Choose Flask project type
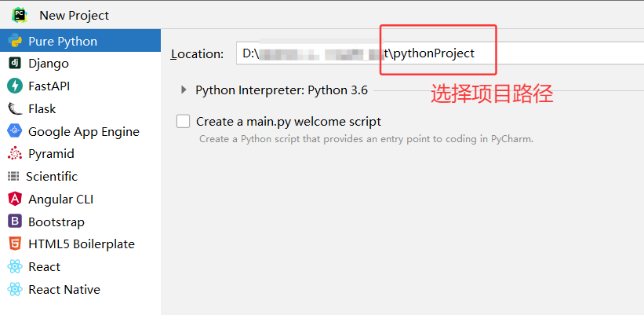The image size is (644, 315). (x=80, y=108)
